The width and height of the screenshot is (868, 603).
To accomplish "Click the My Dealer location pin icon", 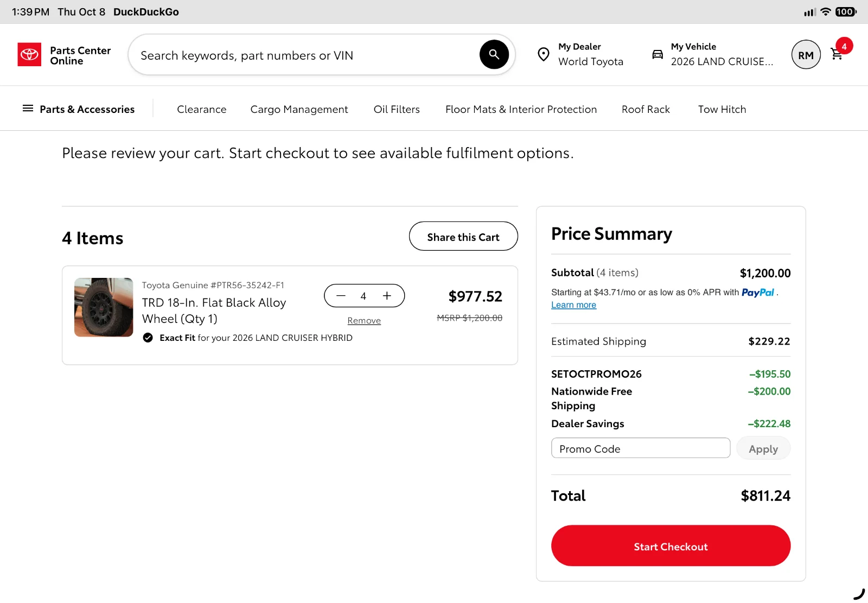I will click(543, 54).
